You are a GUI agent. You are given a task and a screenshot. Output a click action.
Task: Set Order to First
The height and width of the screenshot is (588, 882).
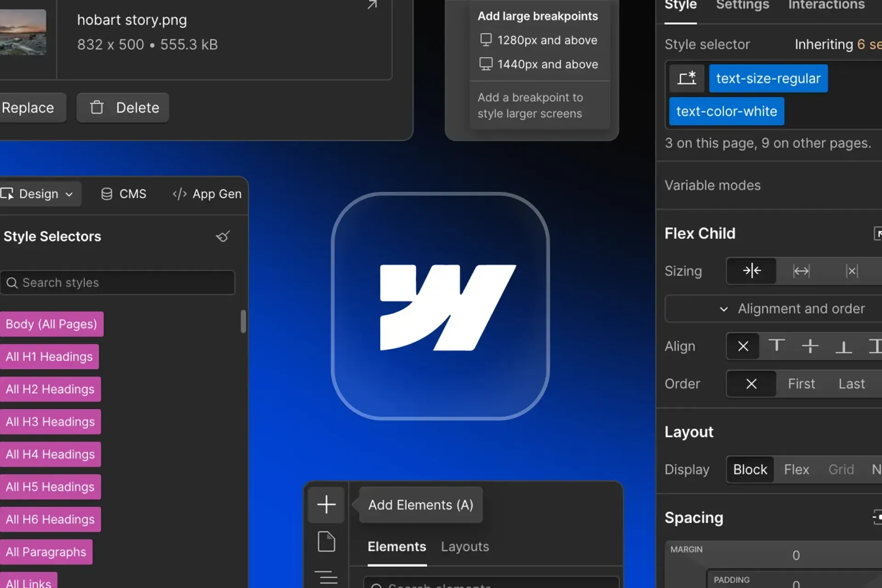802,384
